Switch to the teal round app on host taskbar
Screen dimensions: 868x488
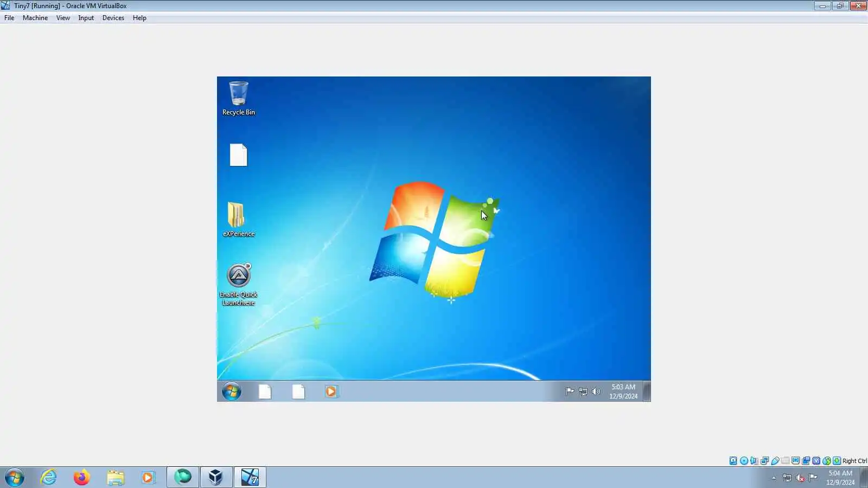(x=183, y=478)
